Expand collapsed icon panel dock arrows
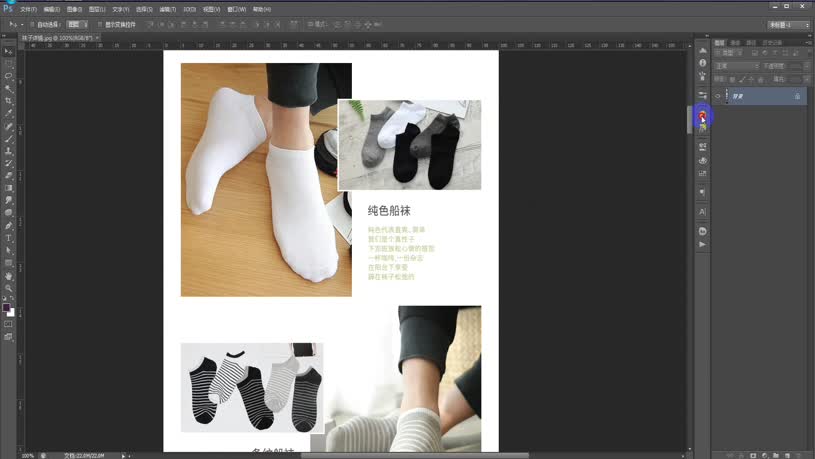The width and height of the screenshot is (815, 459). click(706, 36)
